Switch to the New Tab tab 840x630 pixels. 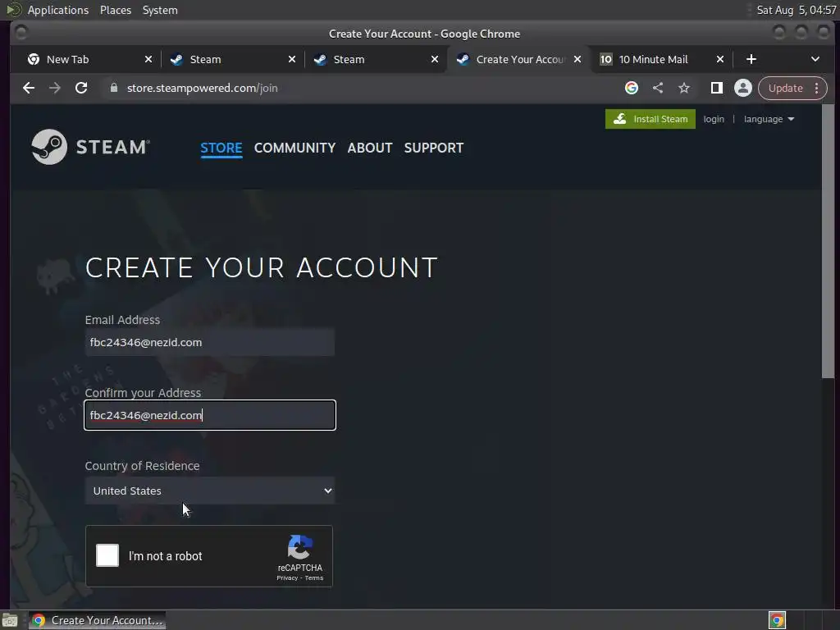(x=89, y=59)
